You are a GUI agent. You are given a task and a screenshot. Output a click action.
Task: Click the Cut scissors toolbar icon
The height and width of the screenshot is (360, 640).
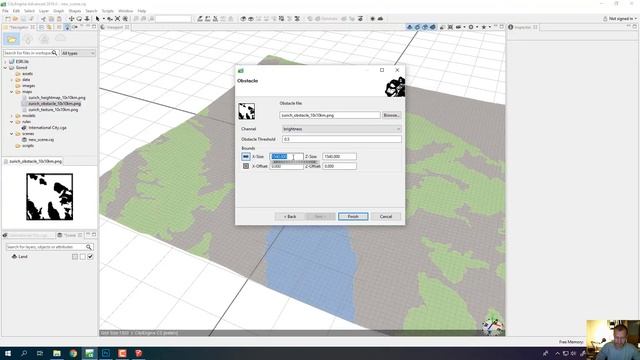[x=43, y=19]
